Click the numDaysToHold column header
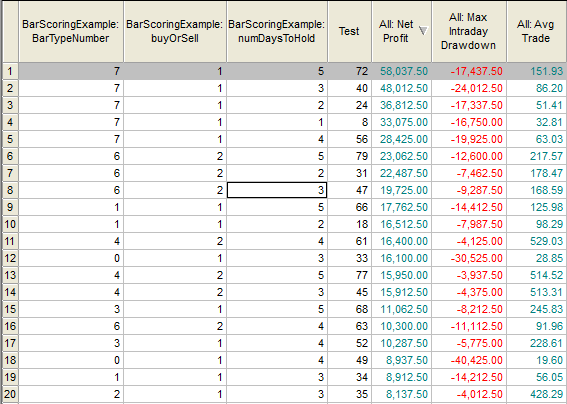The height and width of the screenshot is (404, 567). tap(277, 31)
